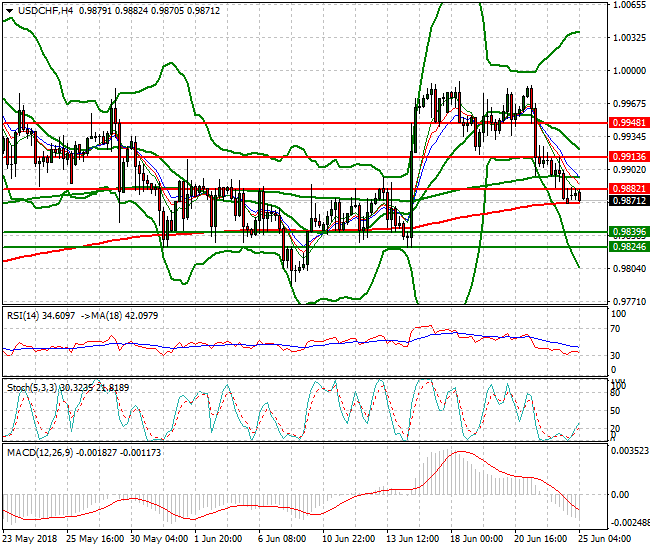Select the 6 Jun 08:00 time label
Screen dimensions: 650x550
[282, 539]
